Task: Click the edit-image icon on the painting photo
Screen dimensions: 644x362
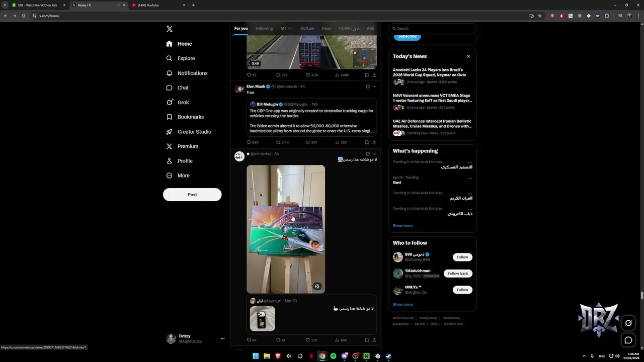Action: (x=317, y=286)
